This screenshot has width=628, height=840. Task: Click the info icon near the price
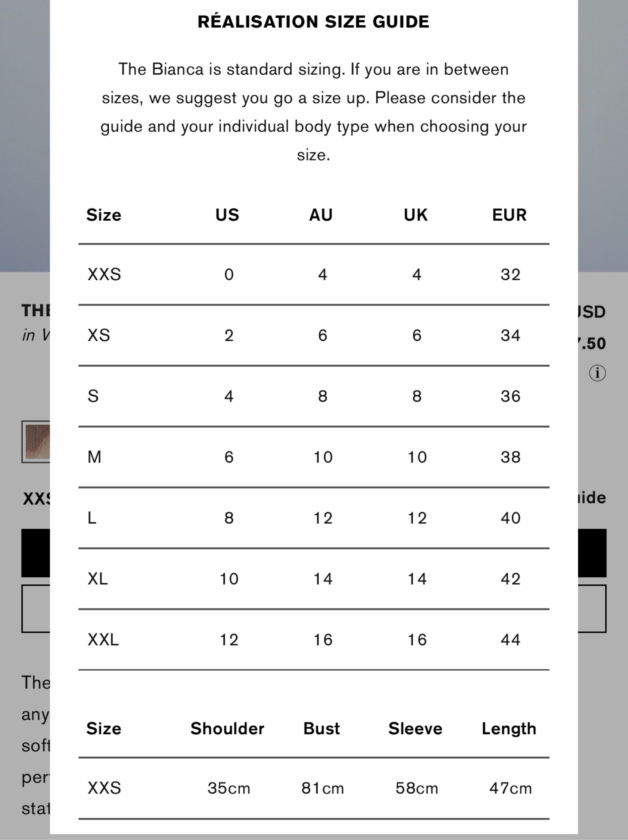pyautogui.click(x=597, y=373)
